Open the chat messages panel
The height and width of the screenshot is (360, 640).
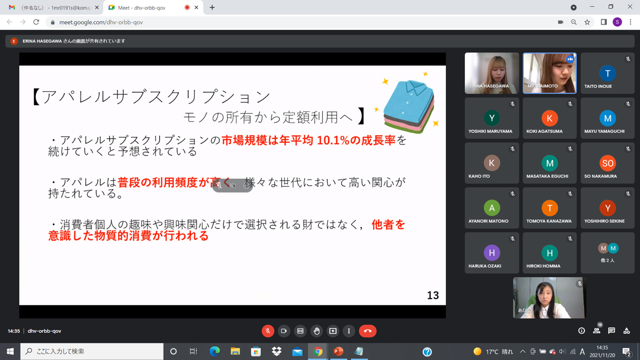pyautogui.click(x=611, y=331)
